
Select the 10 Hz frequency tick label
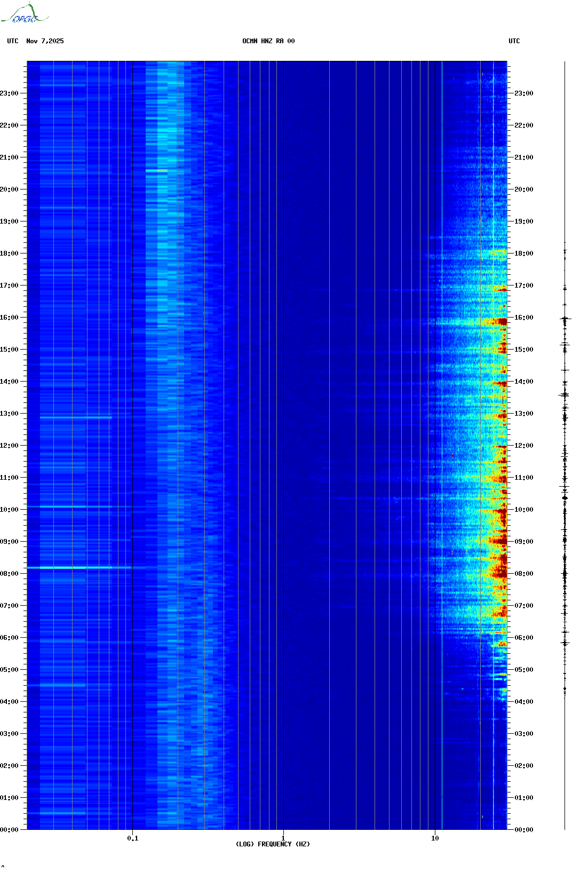point(435,838)
